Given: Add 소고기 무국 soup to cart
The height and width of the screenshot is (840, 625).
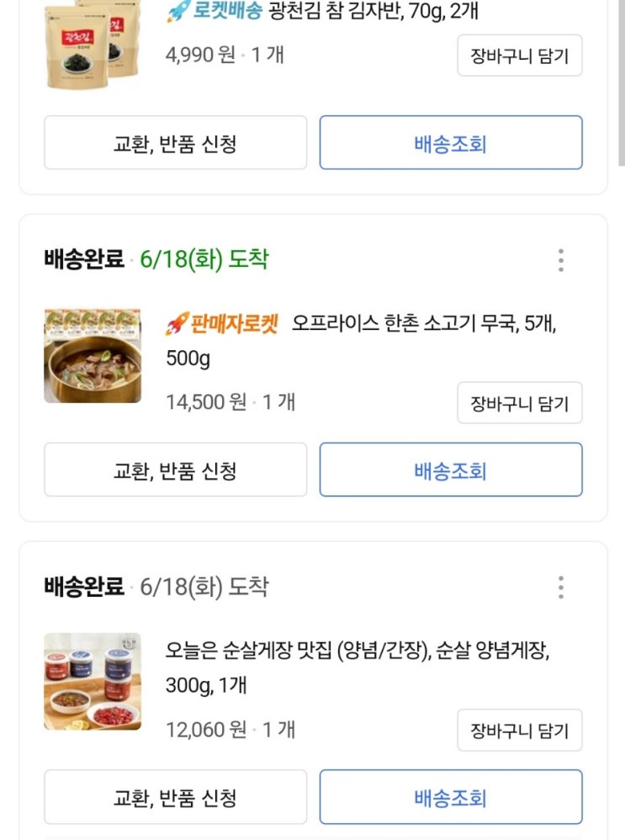Looking at the screenshot, I should (x=520, y=403).
